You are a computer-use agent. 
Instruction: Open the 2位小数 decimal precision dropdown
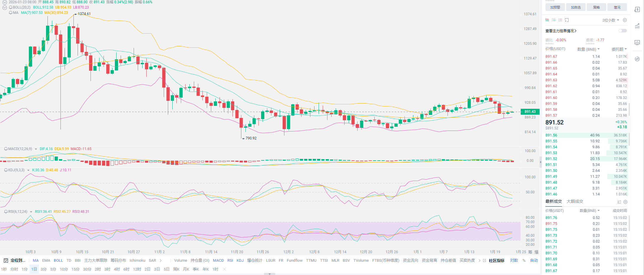pyautogui.click(x=611, y=20)
